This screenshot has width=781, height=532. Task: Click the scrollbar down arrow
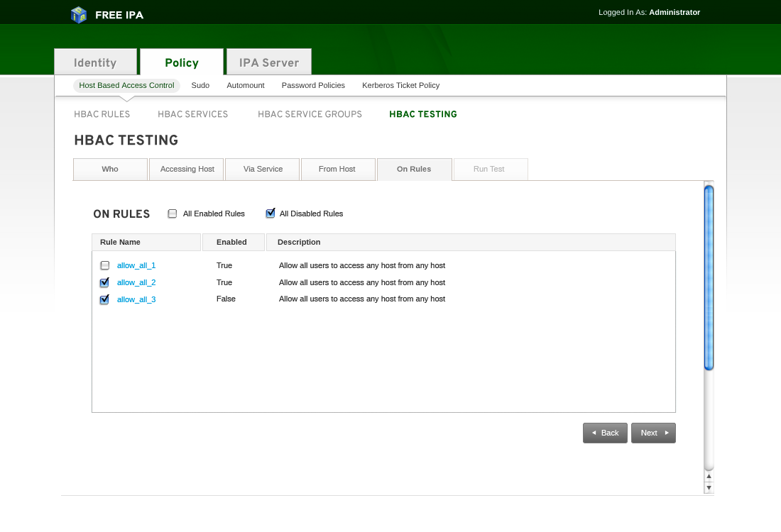click(x=709, y=488)
